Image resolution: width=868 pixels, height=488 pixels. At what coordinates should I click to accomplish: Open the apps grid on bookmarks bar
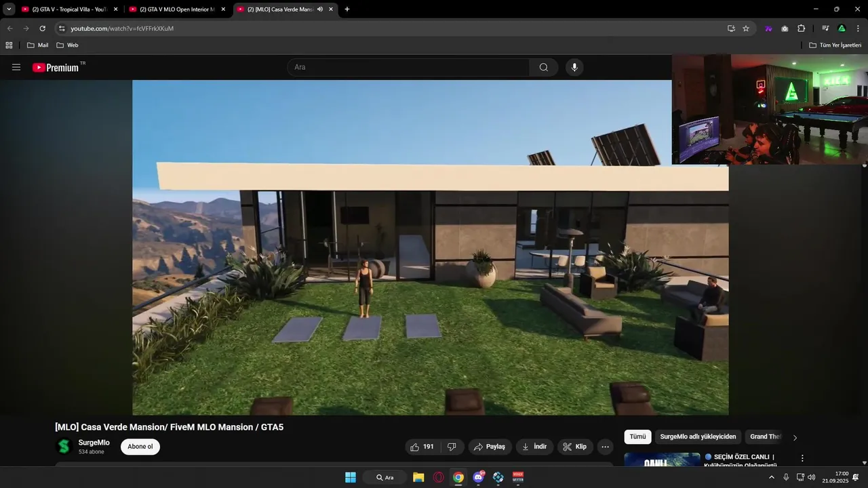[x=9, y=45]
